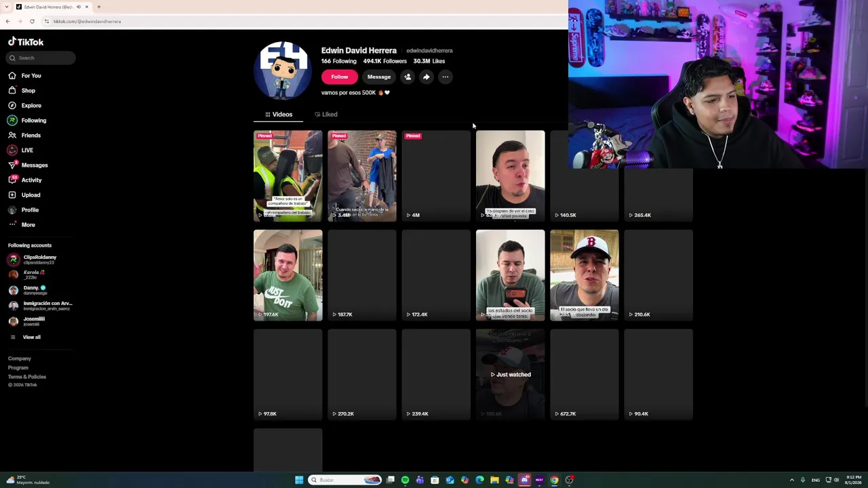Open File Explorer from the taskbar

point(494,480)
